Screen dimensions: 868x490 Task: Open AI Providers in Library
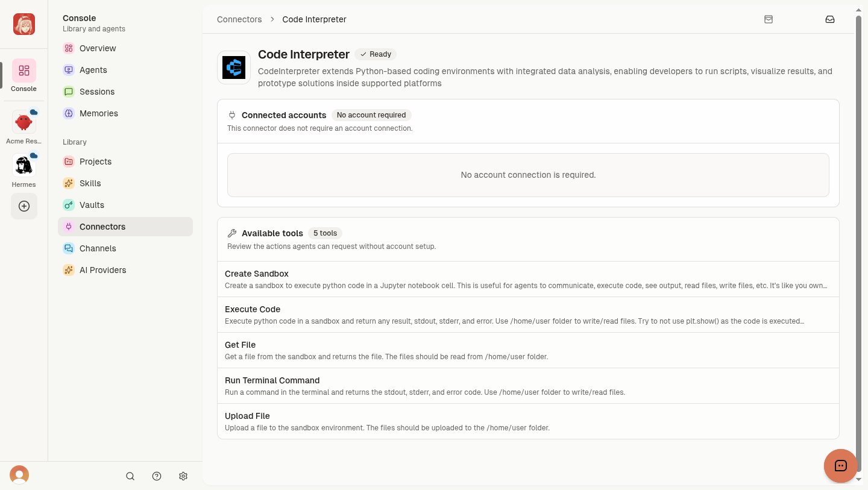[125, 270]
